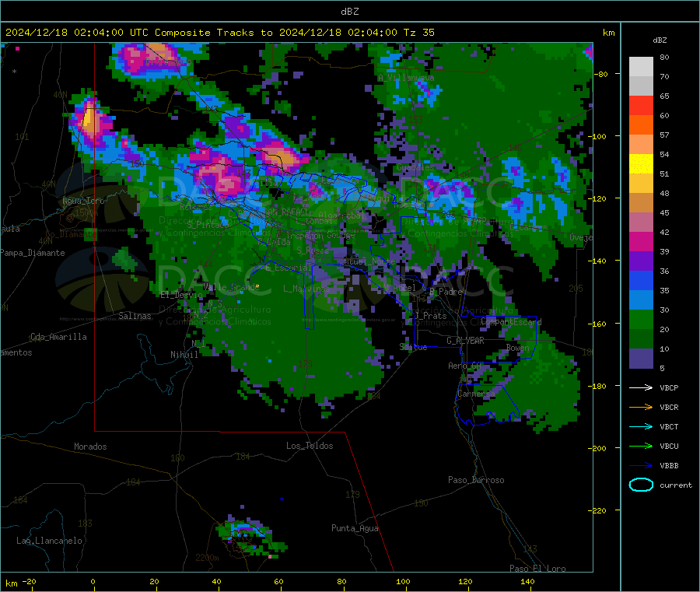
Task: Click the 'Los_Toldos' map label
Action: [310, 446]
